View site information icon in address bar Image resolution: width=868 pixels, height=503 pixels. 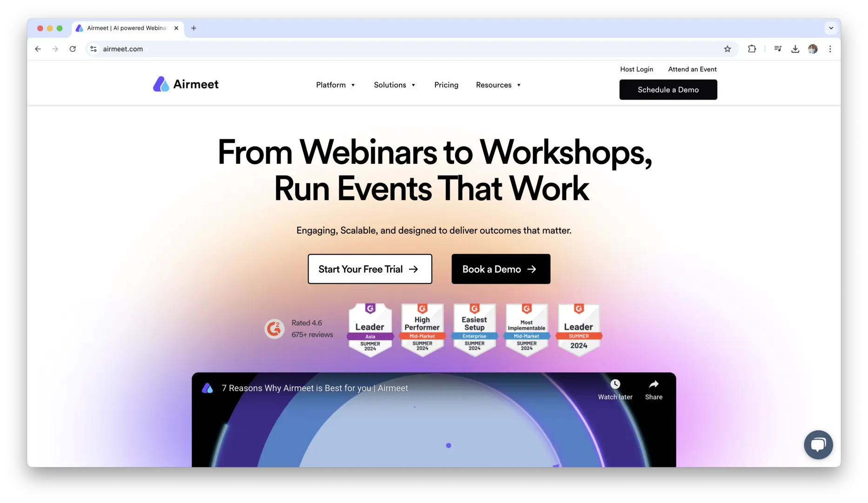coord(94,49)
